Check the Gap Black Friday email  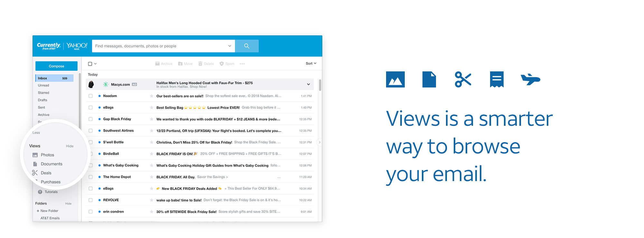[x=90, y=119]
